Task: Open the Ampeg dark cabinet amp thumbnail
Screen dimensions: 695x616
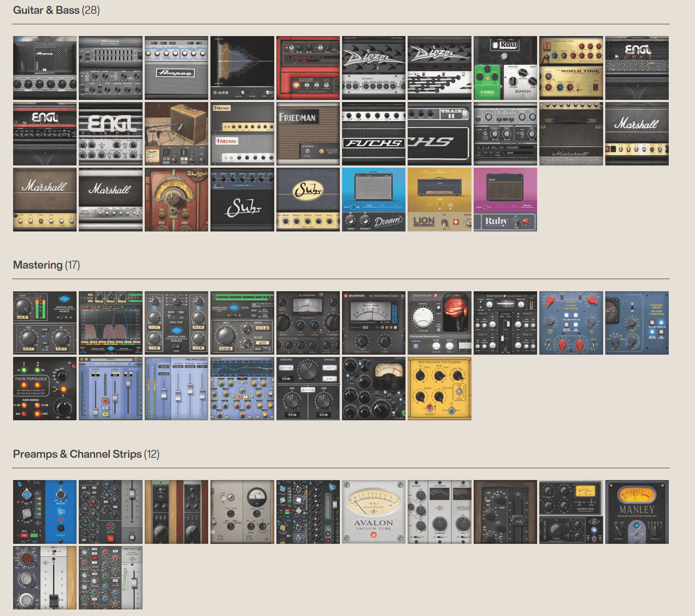Action: [x=45, y=68]
